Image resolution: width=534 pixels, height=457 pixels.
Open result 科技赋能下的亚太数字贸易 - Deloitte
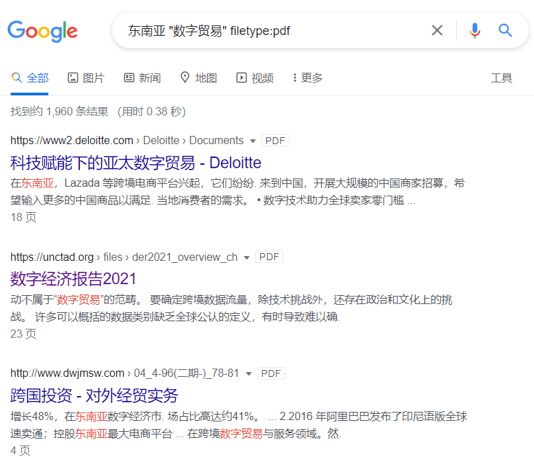[136, 163]
